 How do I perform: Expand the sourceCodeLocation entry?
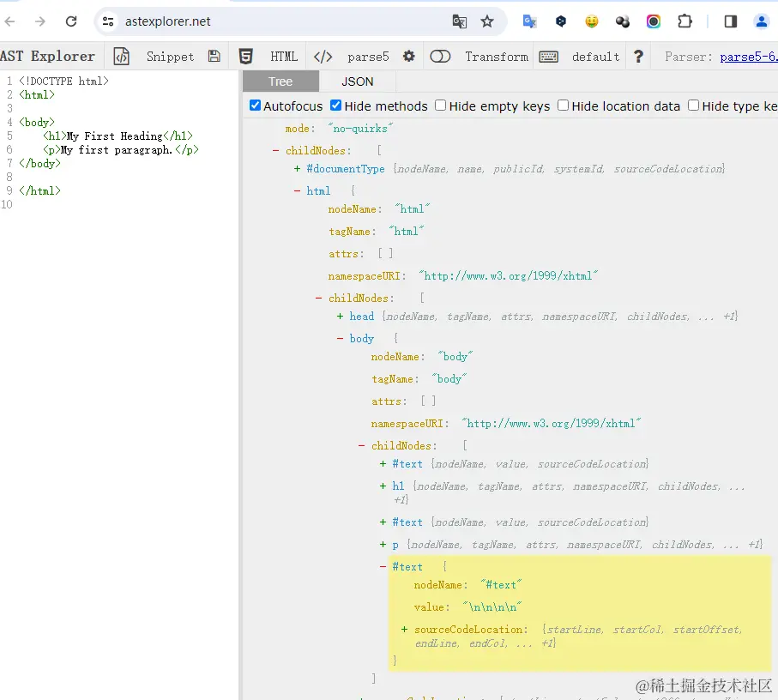(404, 629)
